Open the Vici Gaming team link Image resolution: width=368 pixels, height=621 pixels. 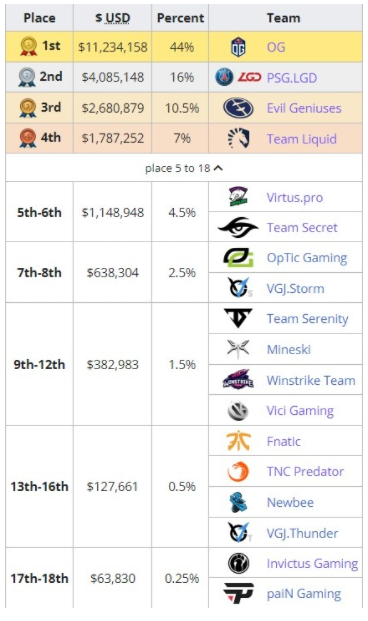[x=300, y=411]
